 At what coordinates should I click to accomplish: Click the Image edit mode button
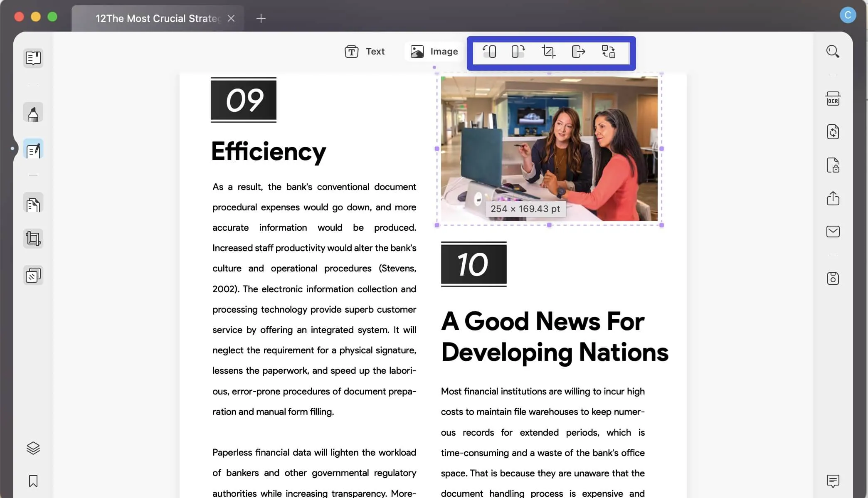[x=434, y=52]
